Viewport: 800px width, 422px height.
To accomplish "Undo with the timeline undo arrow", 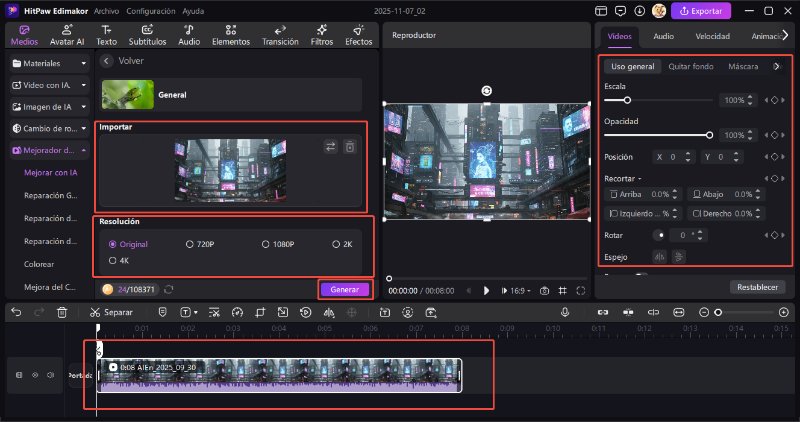I will point(15,313).
